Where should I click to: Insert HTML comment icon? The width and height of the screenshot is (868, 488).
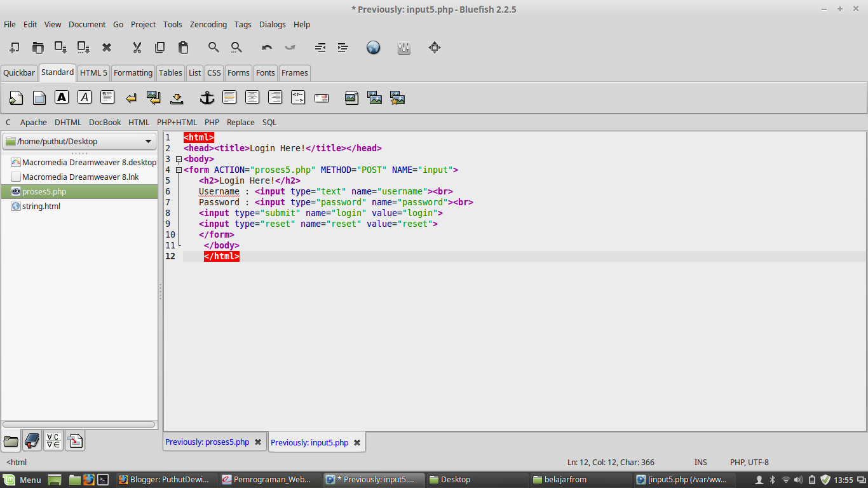click(298, 97)
